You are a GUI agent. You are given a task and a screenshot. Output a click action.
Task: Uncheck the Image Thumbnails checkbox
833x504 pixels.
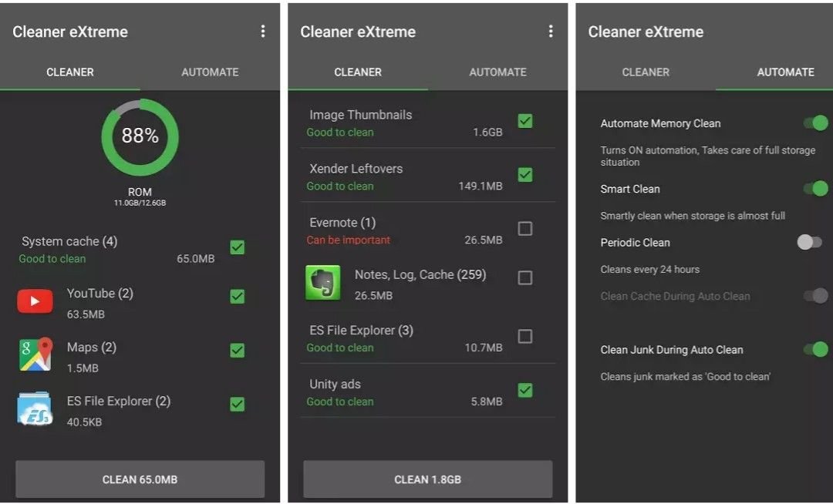click(525, 121)
